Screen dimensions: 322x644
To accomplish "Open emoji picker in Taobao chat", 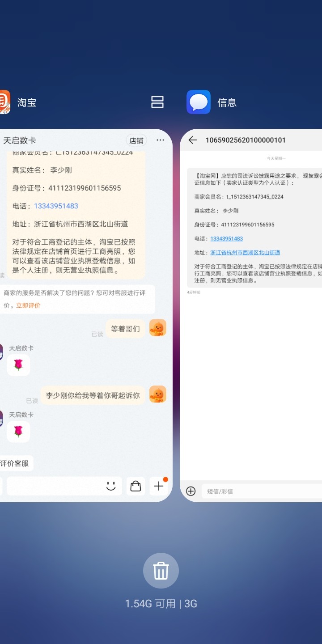I will click(x=111, y=486).
